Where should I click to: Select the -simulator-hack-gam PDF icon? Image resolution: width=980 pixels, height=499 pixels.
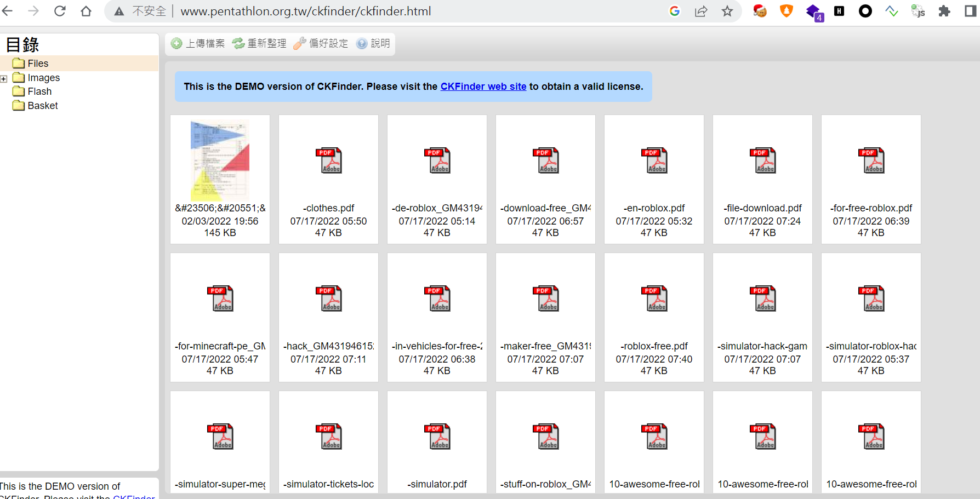[762, 299]
